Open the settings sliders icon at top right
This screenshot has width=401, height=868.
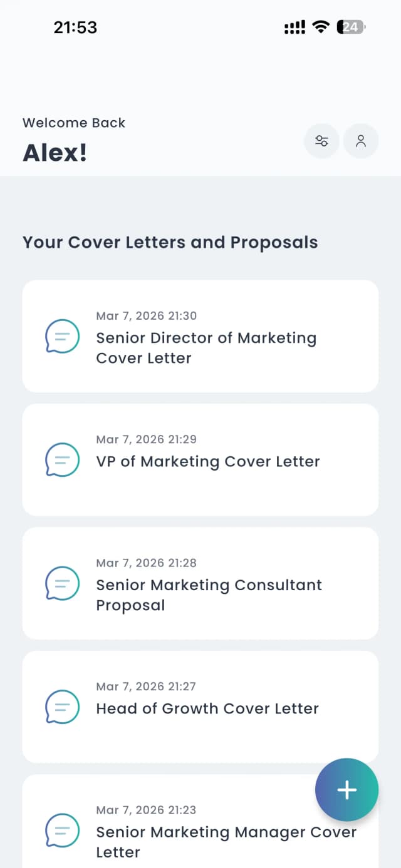[321, 141]
